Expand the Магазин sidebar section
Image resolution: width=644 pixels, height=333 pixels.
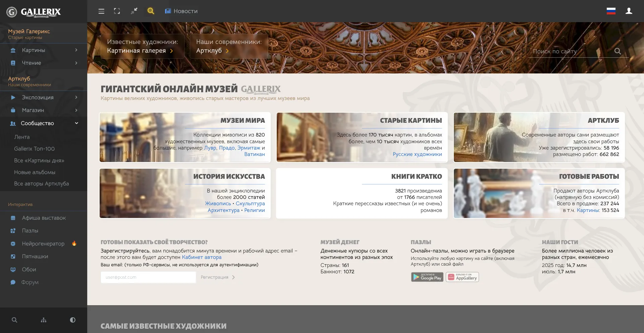pyautogui.click(x=44, y=110)
